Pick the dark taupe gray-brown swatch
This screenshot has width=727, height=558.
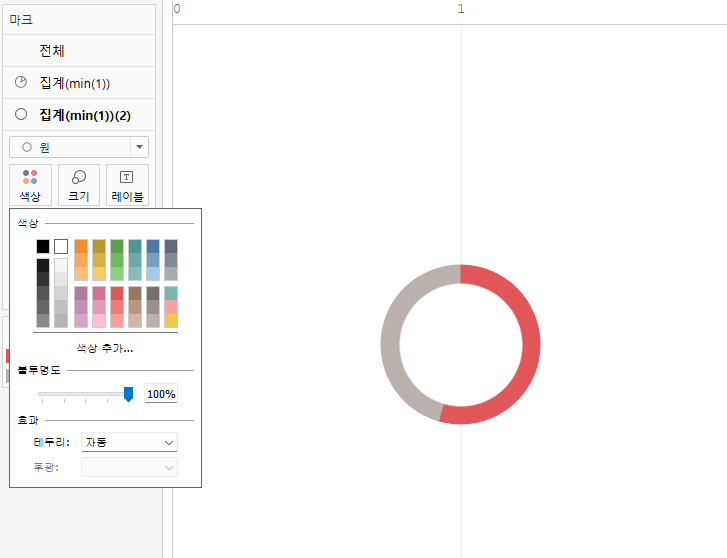pos(153,293)
